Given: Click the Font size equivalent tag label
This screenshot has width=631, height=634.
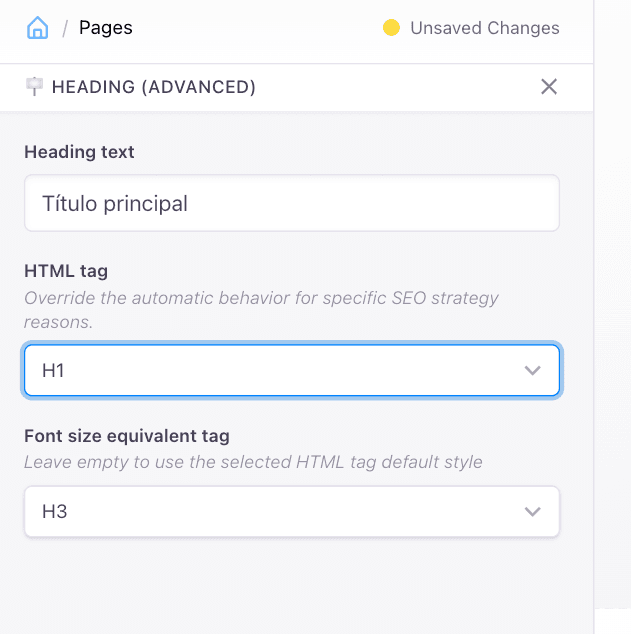Looking at the screenshot, I should [127, 436].
